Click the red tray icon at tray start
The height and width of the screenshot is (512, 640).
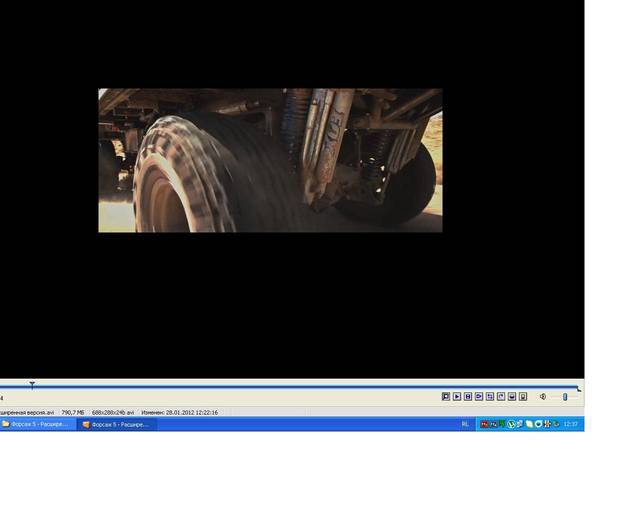point(484,424)
